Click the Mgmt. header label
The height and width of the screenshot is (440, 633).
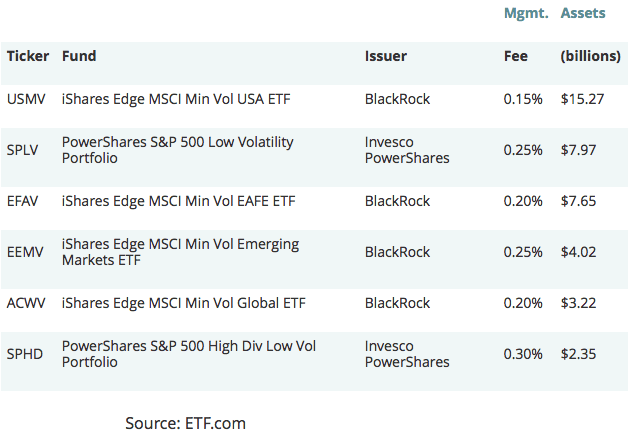point(526,14)
